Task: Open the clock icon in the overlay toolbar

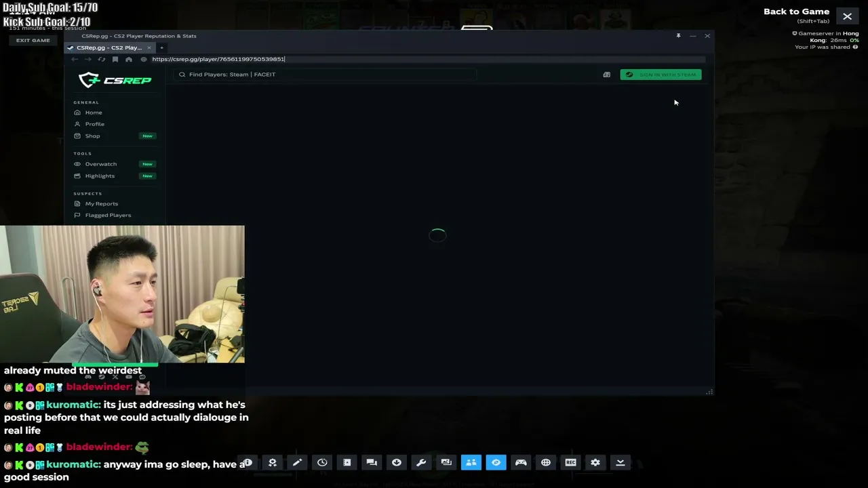Action: tap(322, 462)
